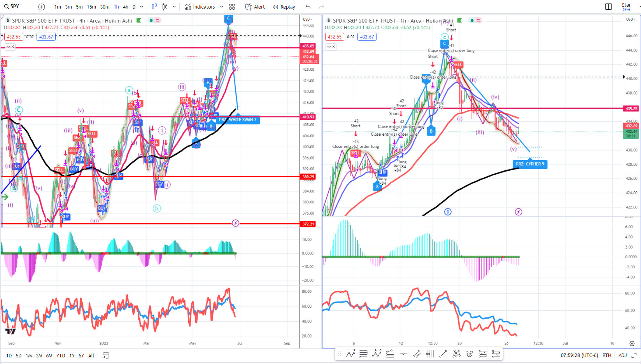641x364 pixels.
Task: Choose the 30m interval
Action: 105,7
